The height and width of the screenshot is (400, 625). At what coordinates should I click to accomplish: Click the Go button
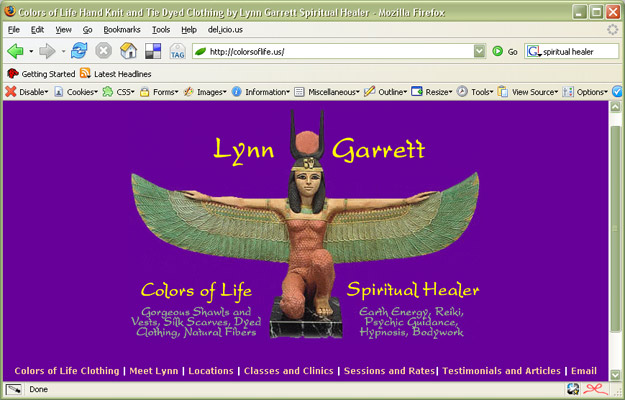pos(505,51)
